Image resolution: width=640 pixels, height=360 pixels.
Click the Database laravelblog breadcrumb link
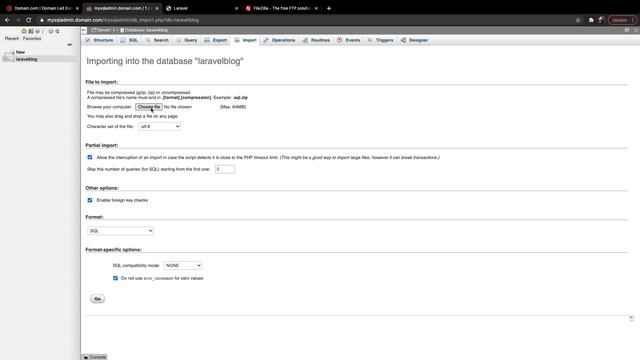coord(144,30)
